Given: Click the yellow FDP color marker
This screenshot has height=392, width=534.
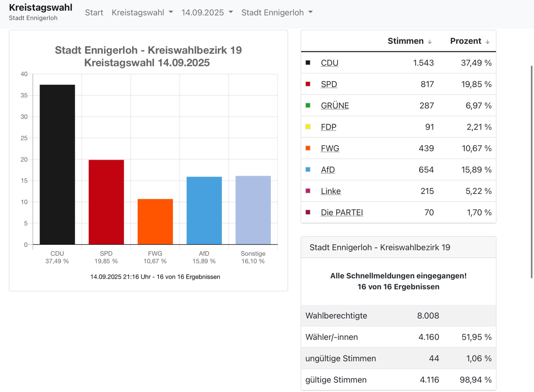Looking at the screenshot, I should [x=308, y=127].
